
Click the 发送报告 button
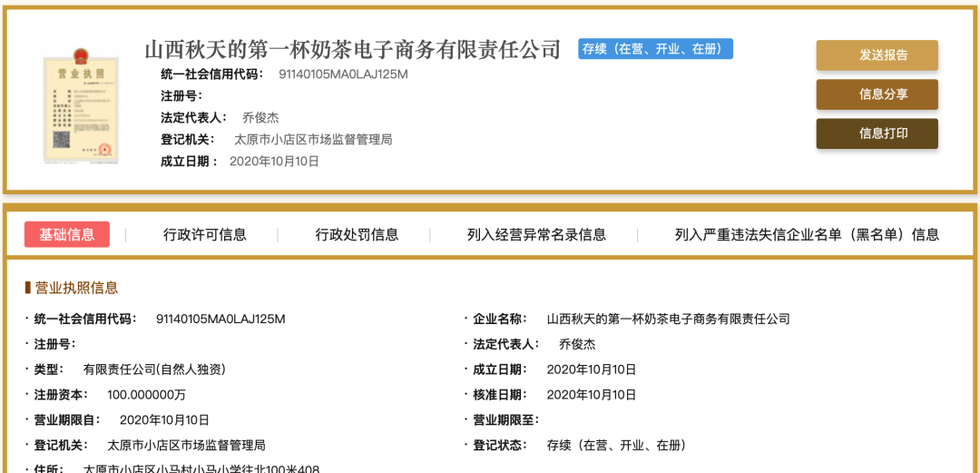tap(877, 55)
